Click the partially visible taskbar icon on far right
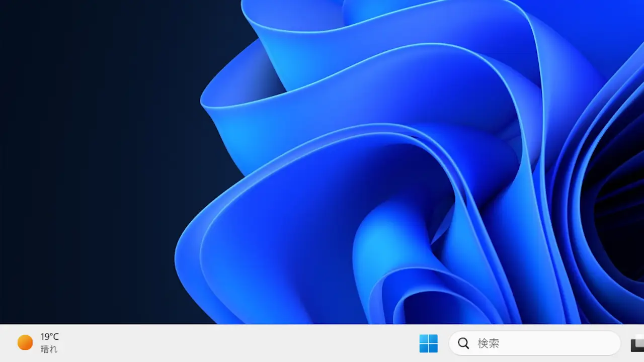Image resolution: width=644 pixels, height=362 pixels. pyautogui.click(x=638, y=345)
